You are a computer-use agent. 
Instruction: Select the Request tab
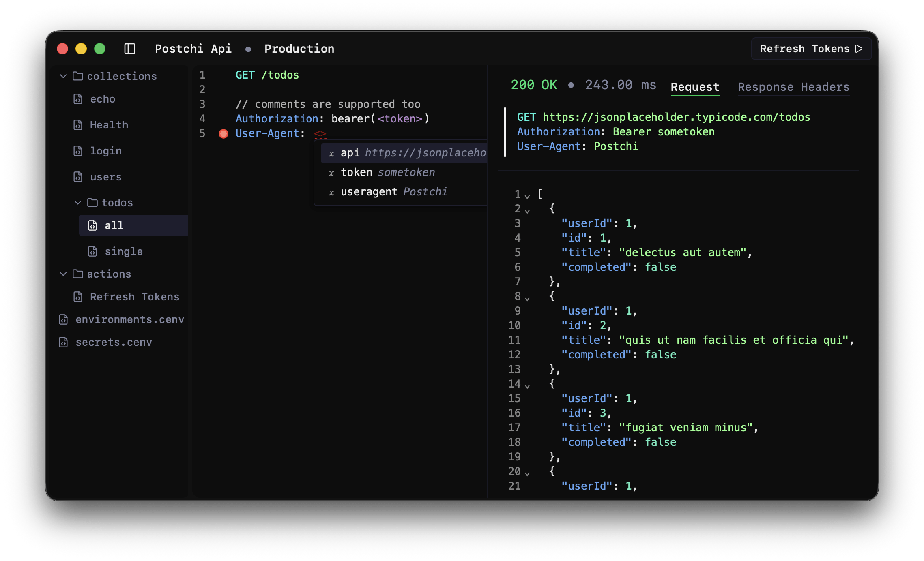click(695, 87)
